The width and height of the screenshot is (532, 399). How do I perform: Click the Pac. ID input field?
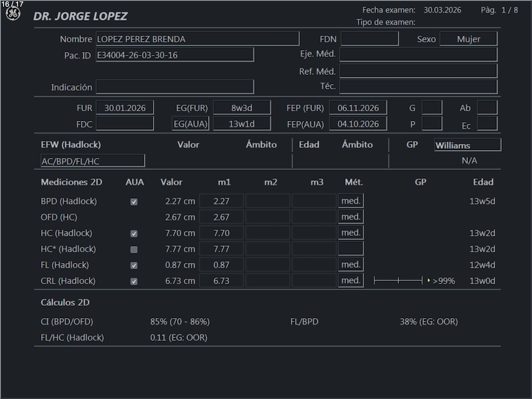[175, 55]
